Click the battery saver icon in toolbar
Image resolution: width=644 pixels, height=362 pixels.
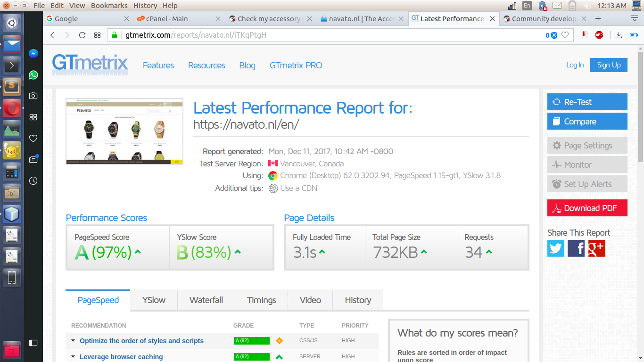(634, 35)
